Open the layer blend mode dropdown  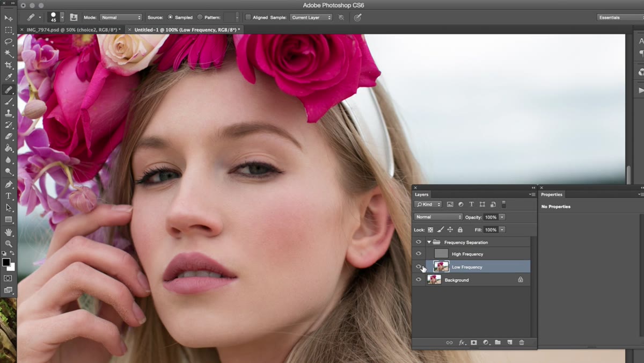438,217
